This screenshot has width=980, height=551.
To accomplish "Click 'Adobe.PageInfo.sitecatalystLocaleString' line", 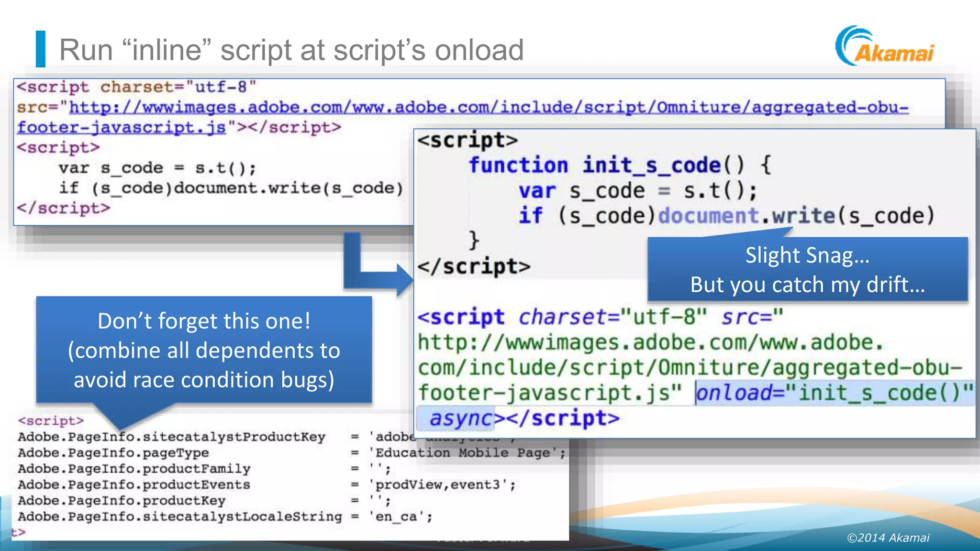I will (180, 517).
